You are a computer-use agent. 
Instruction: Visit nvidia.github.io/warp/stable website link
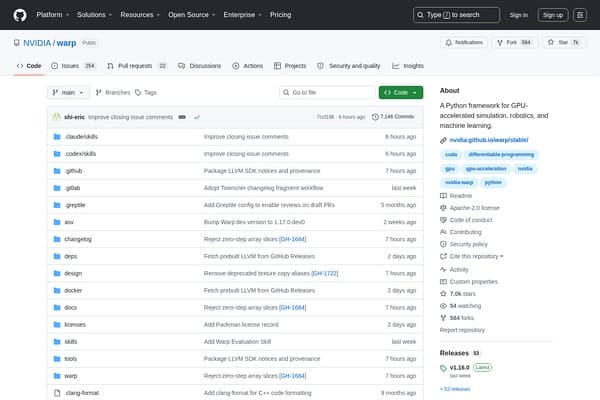pos(489,140)
